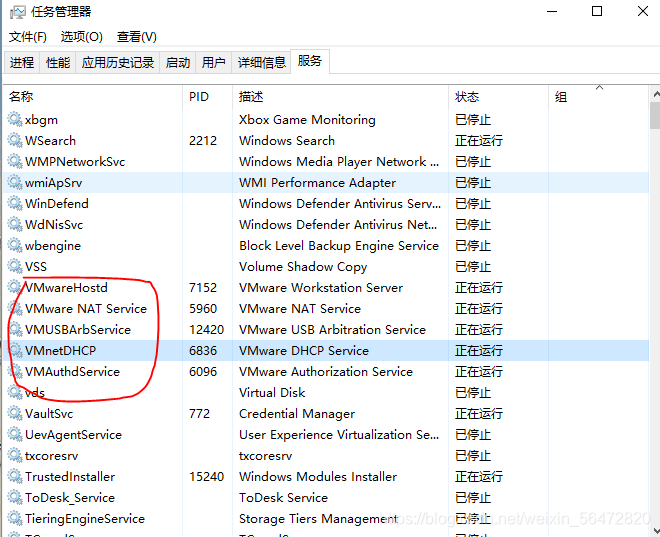
Task: Click the gear icon beside VMAuthdService
Action: click(x=15, y=372)
